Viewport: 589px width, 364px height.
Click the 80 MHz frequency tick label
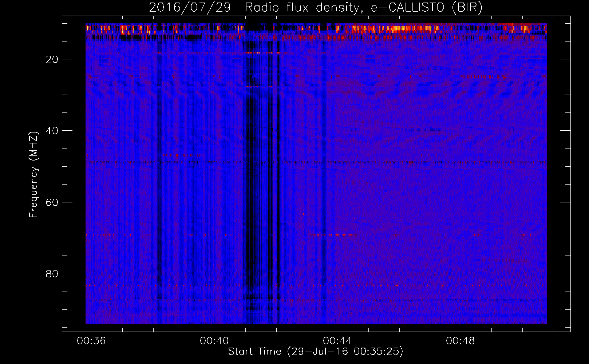[x=52, y=274]
